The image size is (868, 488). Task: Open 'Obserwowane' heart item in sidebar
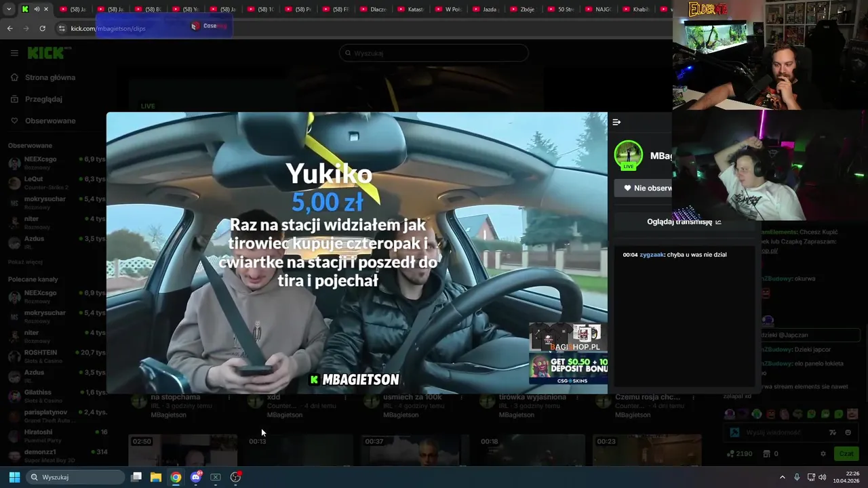coord(43,121)
